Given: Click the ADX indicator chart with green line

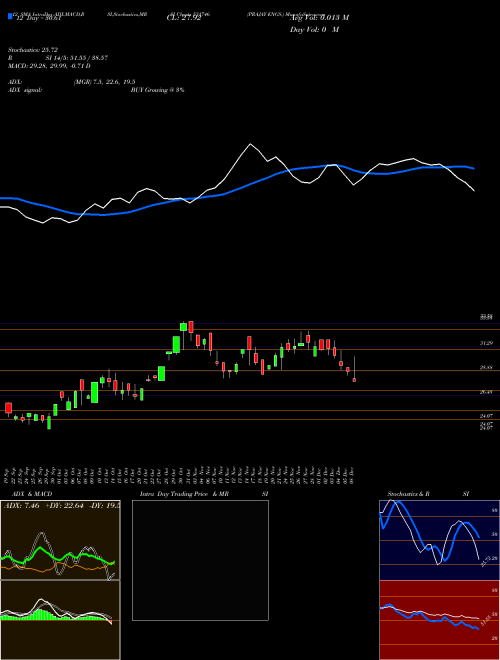Looking at the screenshot, I should [60, 540].
